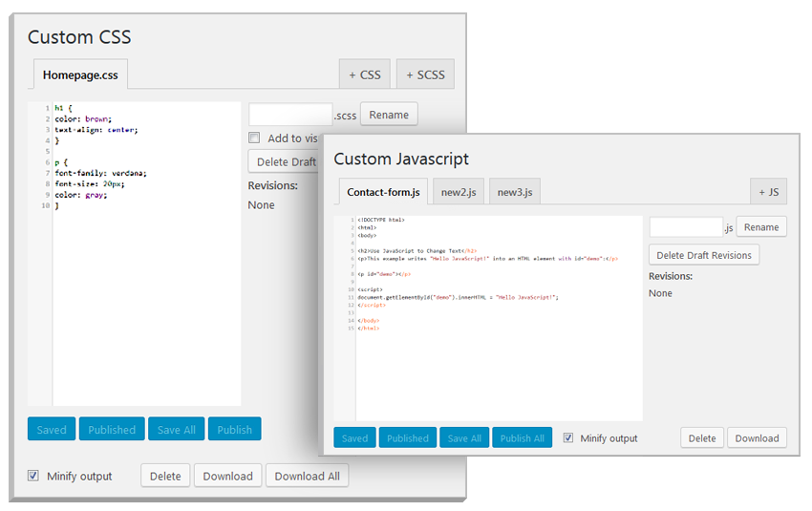Viewport: 812px width, 511px height.
Task: Click Saved button in Custom Javascript
Action: (354, 438)
